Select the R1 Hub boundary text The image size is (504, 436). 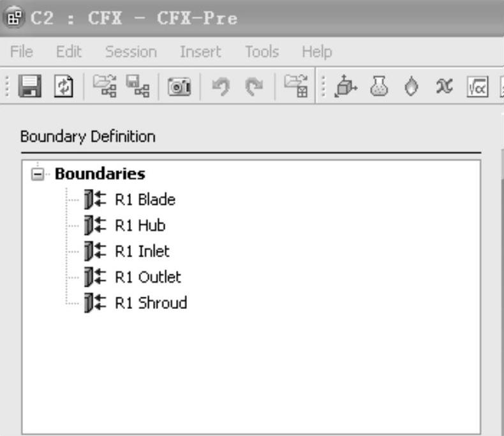[x=140, y=225]
